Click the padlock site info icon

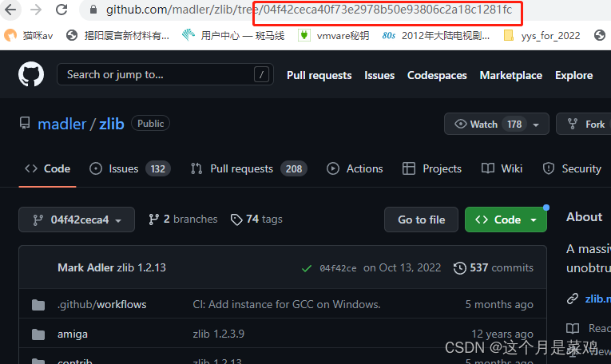point(93,10)
